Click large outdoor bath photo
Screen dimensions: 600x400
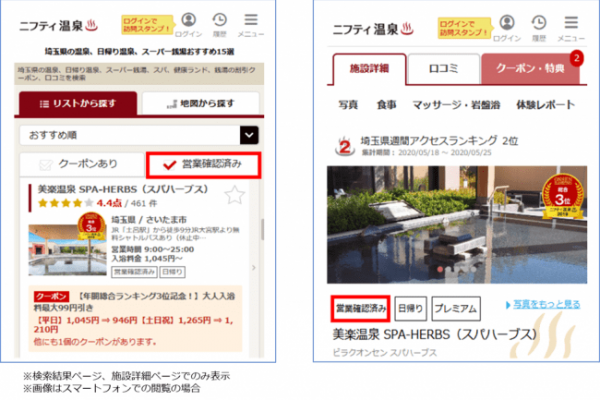coord(457,225)
